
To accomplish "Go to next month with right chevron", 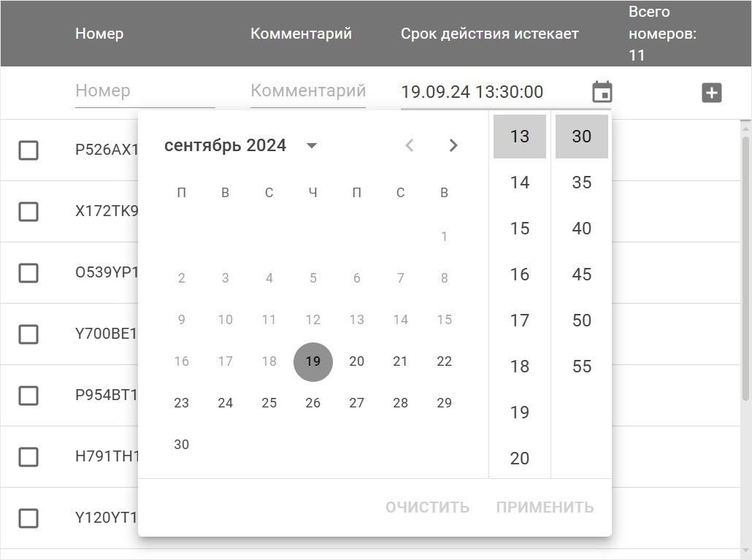I will pyautogui.click(x=453, y=145).
